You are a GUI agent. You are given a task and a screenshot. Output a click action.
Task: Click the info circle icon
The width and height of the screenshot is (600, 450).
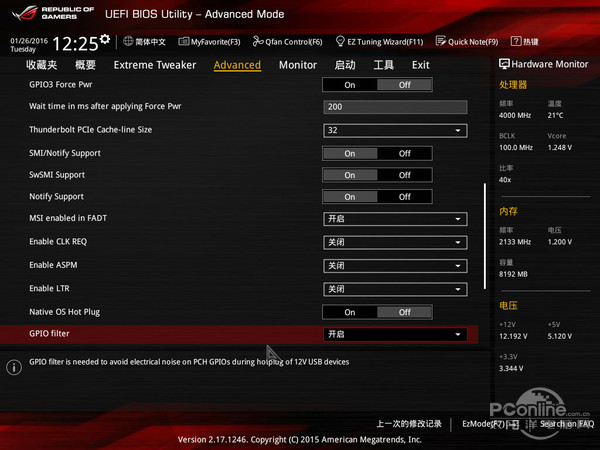pyautogui.click(x=14, y=367)
